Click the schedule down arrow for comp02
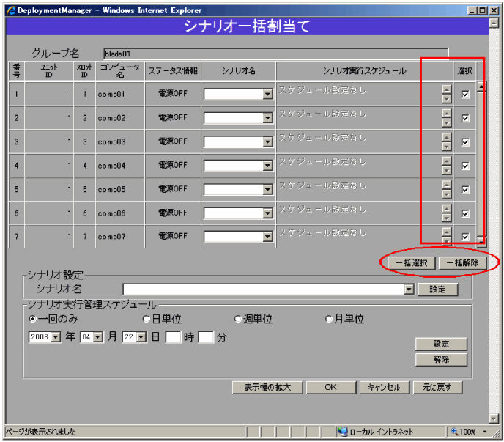 pyautogui.click(x=446, y=122)
